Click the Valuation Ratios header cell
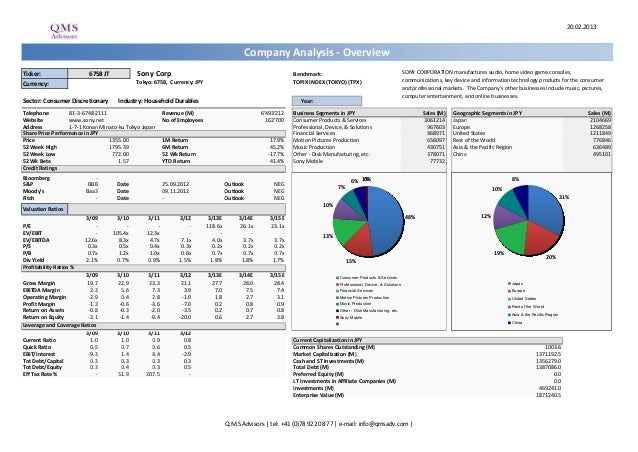This screenshot has height=452, width=638. tap(44, 209)
